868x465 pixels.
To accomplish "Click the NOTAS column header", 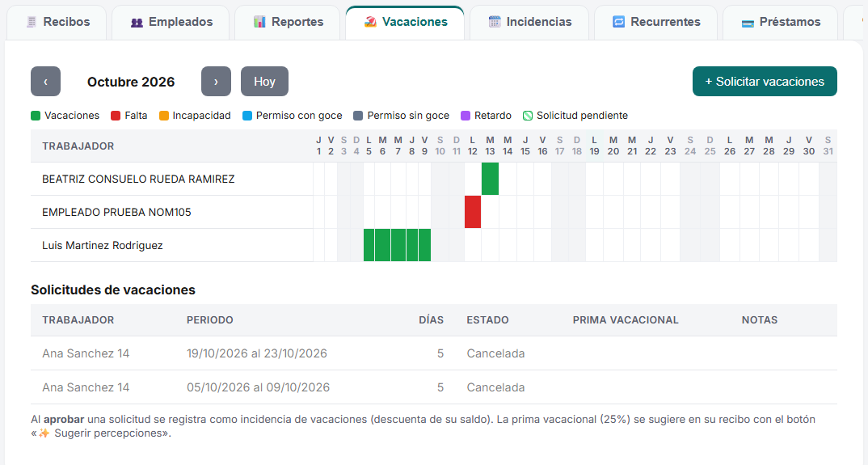I will (x=760, y=319).
